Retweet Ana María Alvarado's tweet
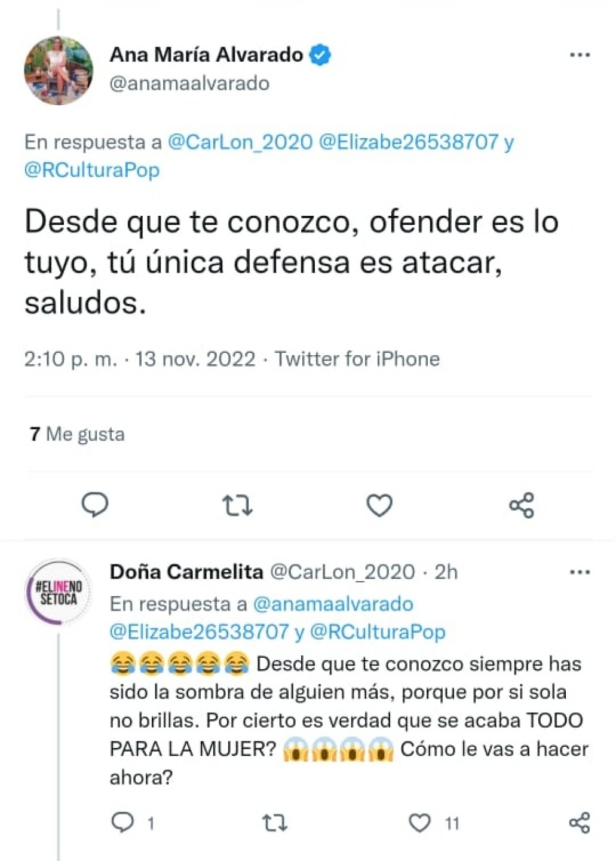 (x=237, y=506)
